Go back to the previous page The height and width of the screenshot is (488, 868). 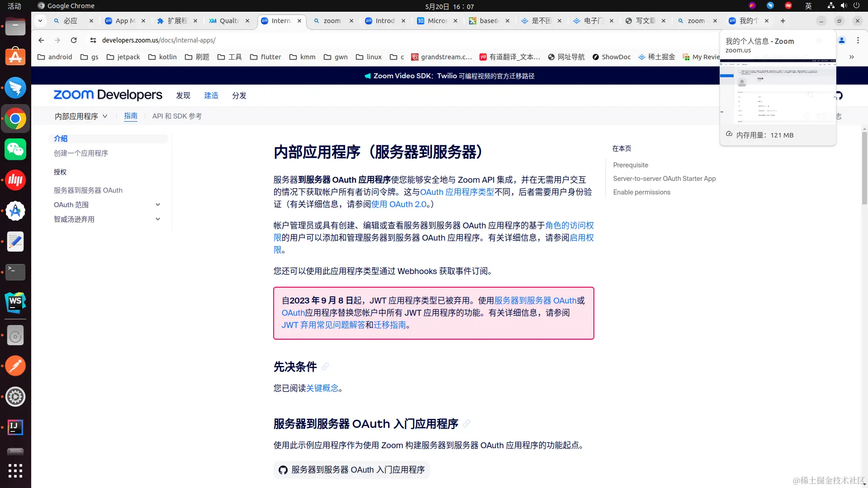coord(41,40)
